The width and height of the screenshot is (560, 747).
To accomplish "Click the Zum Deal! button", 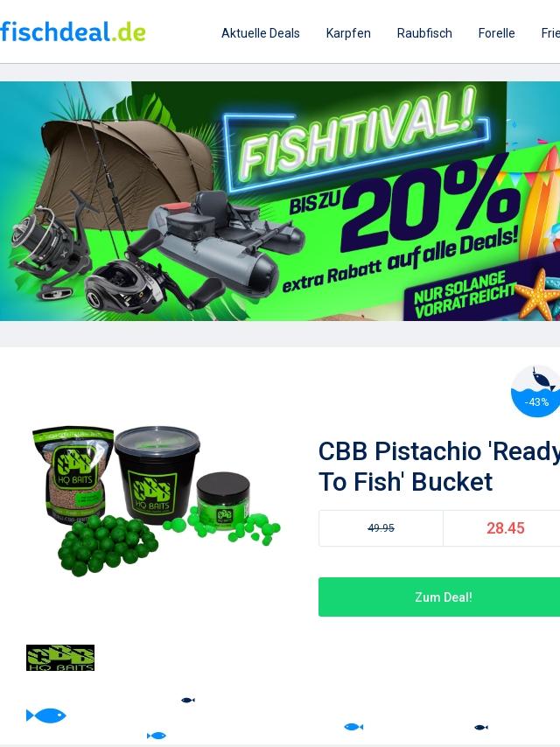I will (439, 597).
